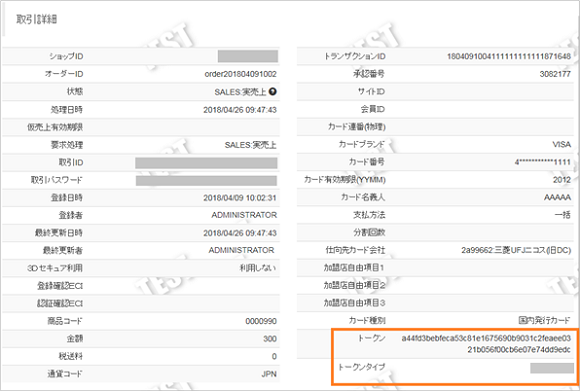Viewport: 580px width, 391px height.
Task: Click the date value in the 処理日時 row
Action: click(x=240, y=110)
